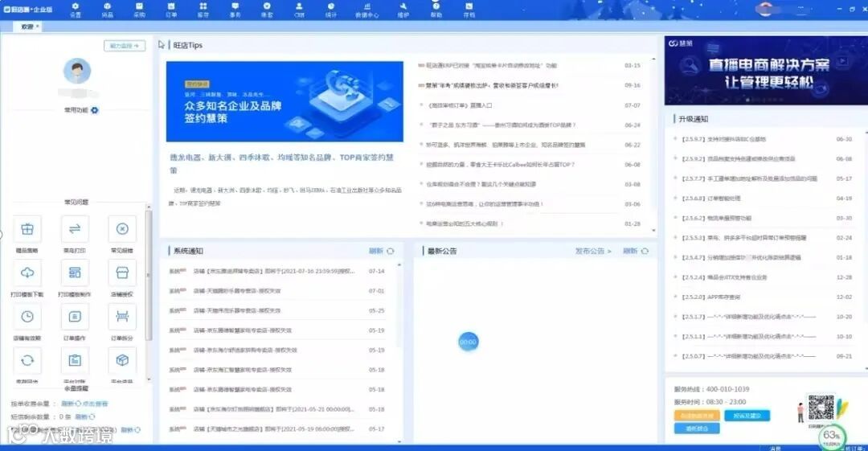Select the 欢迎 tab
Viewport: 868px width, 451px height.
tap(27, 27)
